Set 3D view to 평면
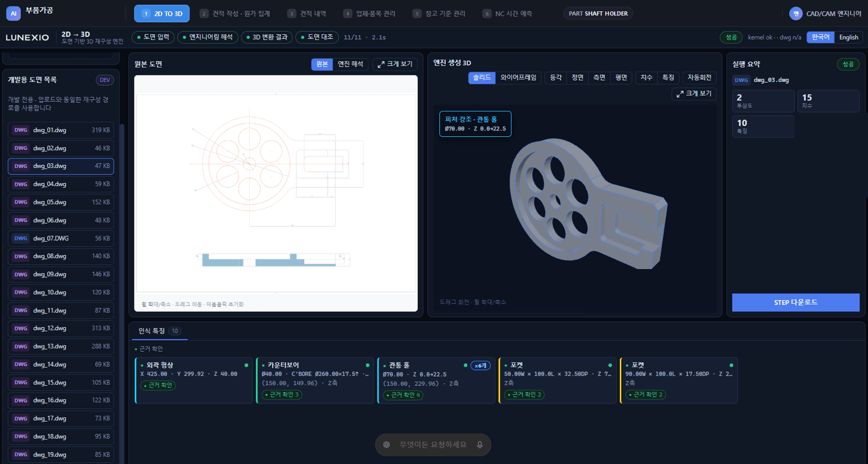The width and height of the screenshot is (868, 464). pyautogui.click(x=621, y=78)
